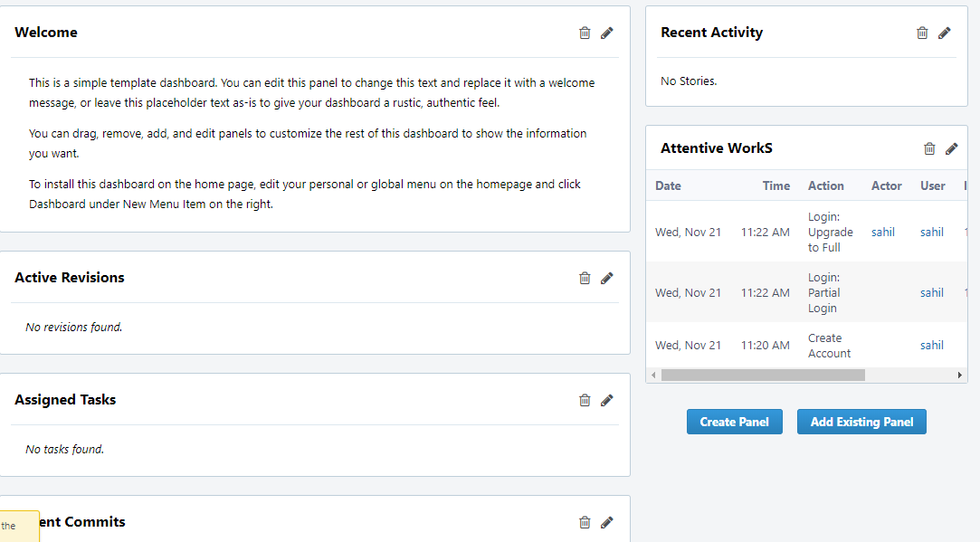The height and width of the screenshot is (542, 980).
Task: Delete the Assigned Tasks panel
Action: 585,400
